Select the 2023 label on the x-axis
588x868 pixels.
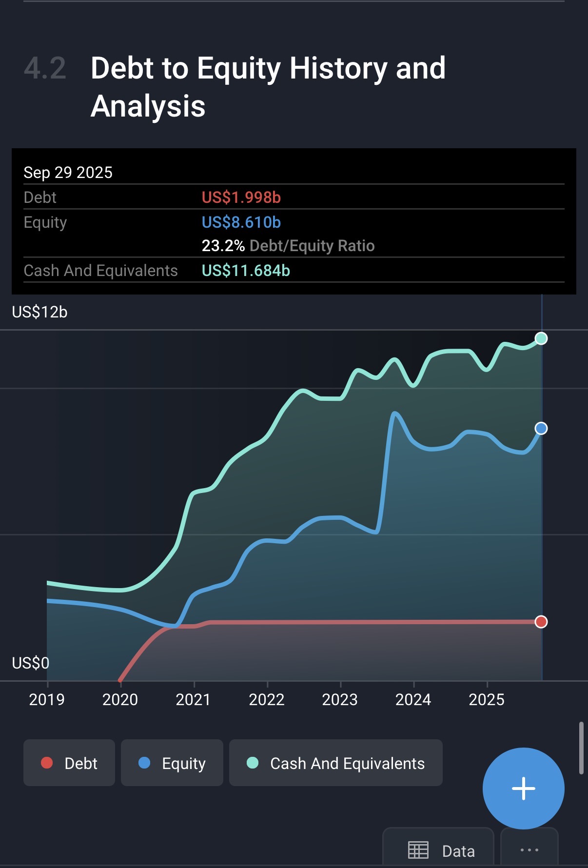point(340,699)
